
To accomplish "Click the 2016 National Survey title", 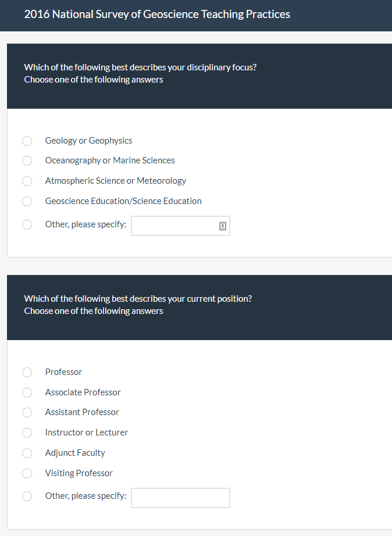I will [x=157, y=15].
